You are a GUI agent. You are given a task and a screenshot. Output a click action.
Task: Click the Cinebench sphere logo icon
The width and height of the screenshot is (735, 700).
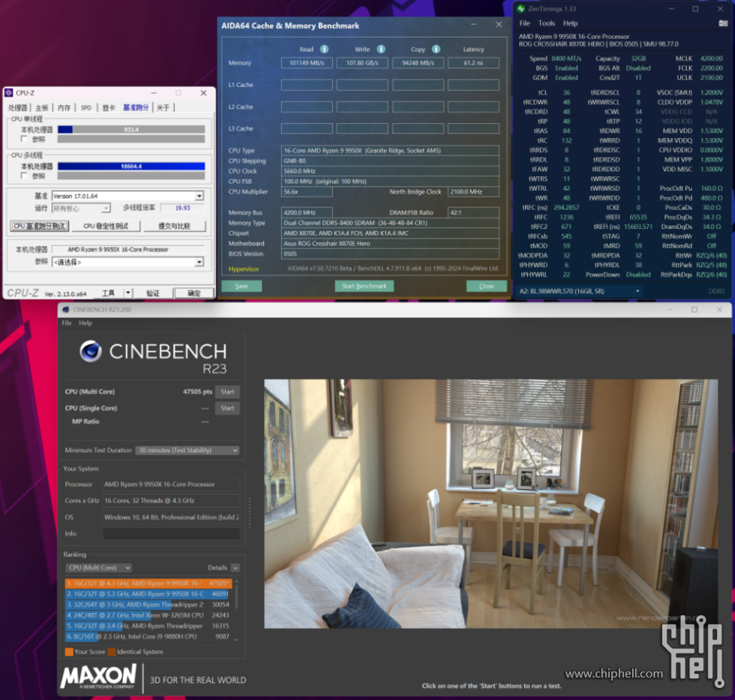[91, 351]
